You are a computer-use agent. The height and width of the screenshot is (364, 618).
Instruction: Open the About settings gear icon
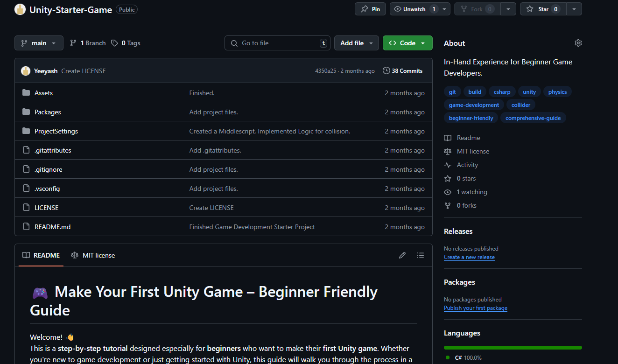pyautogui.click(x=578, y=43)
